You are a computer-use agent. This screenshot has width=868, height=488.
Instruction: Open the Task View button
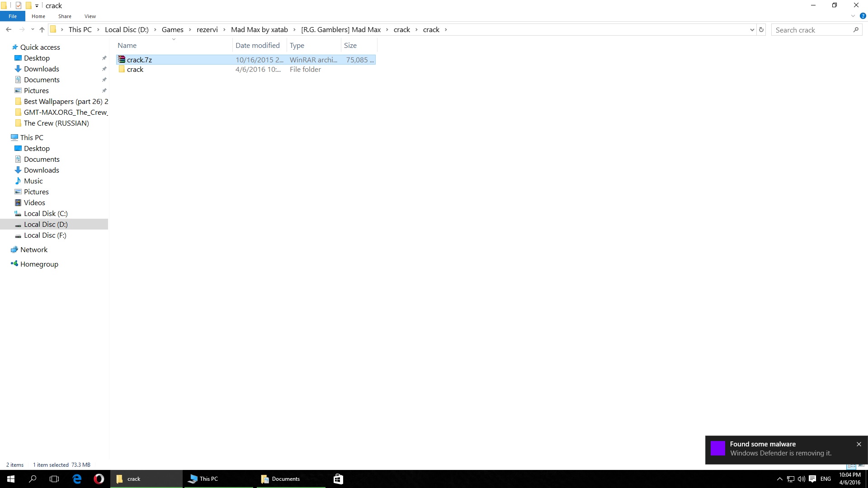[x=54, y=479]
